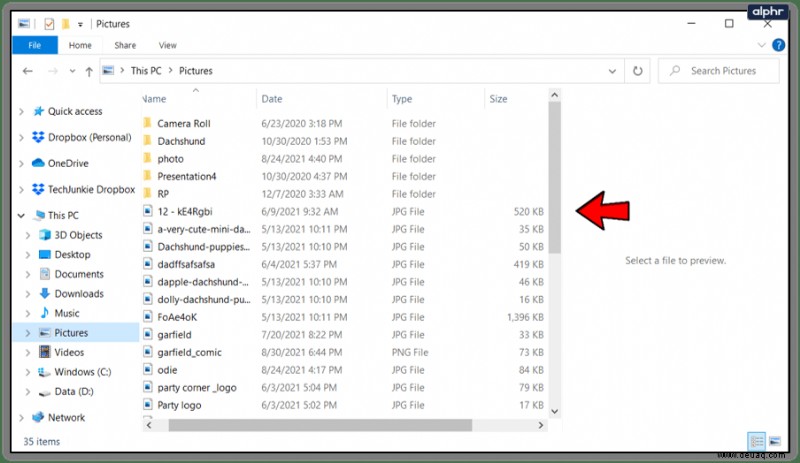Open address bar history dropdown

[x=612, y=71]
